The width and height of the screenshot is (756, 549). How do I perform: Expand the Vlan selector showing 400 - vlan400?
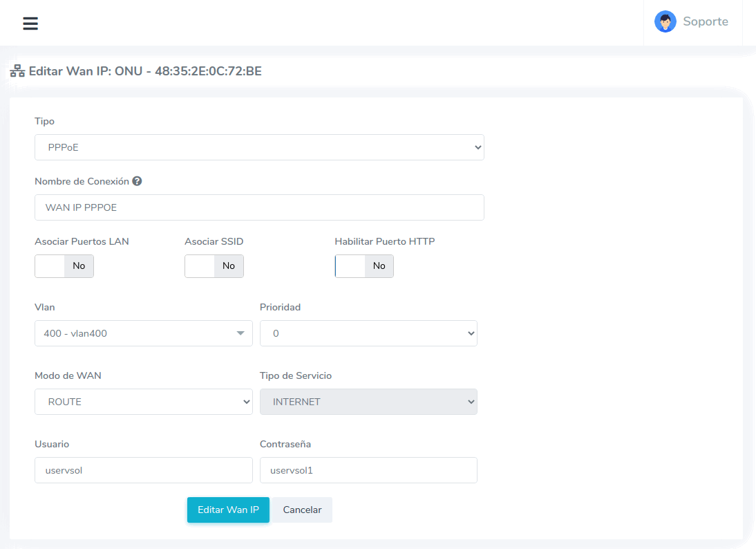(x=143, y=333)
